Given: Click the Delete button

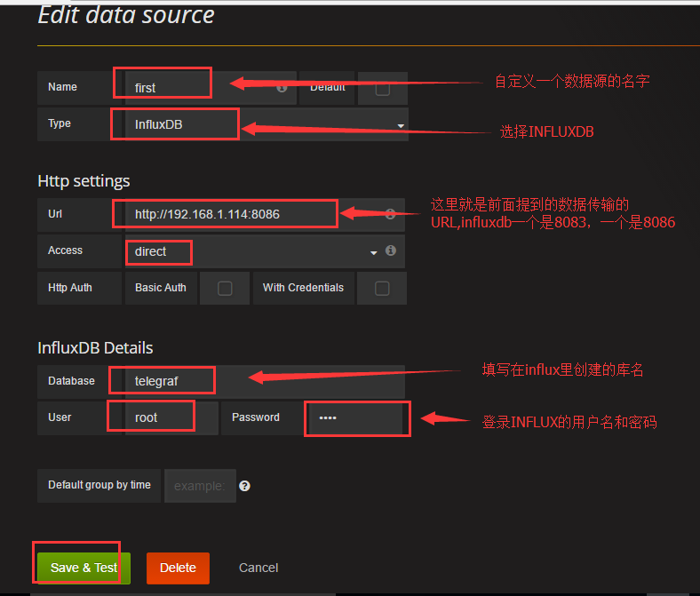Looking at the screenshot, I should 178,568.
